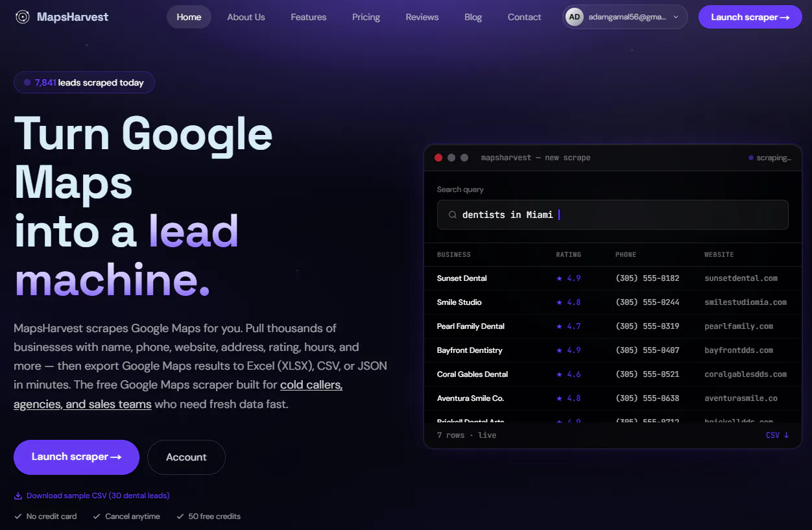Click the aventurasmile.co website cell
Viewport: 812px width, 530px height.
[741, 398]
